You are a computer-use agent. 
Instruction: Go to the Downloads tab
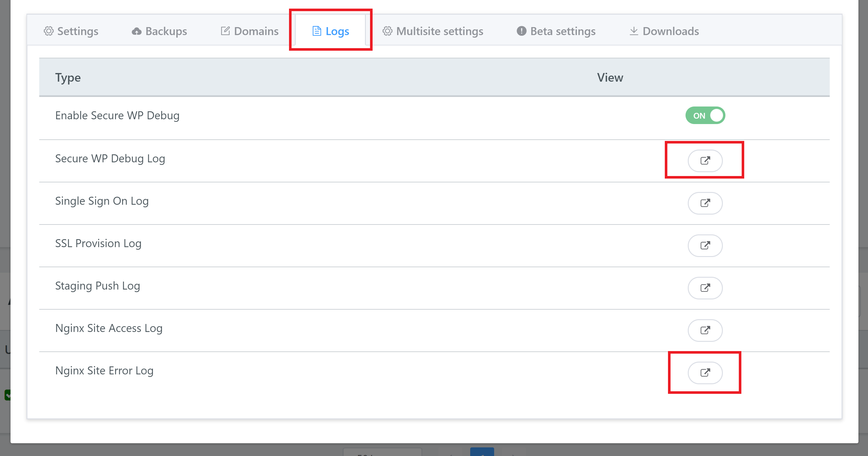[x=664, y=31]
